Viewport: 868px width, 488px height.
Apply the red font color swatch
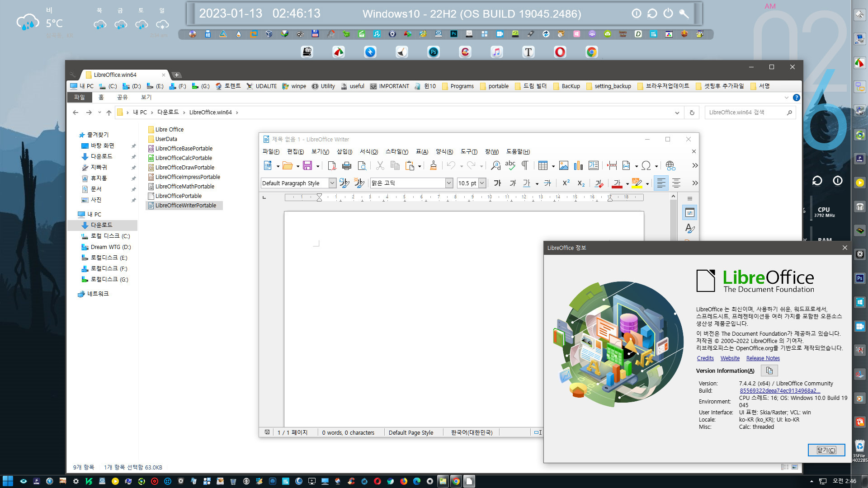pos(617,183)
